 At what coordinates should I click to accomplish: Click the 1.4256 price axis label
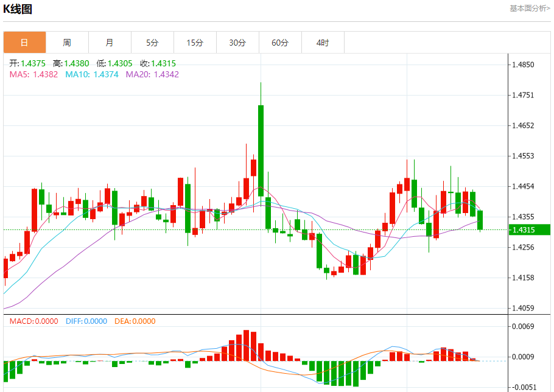[524, 247]
